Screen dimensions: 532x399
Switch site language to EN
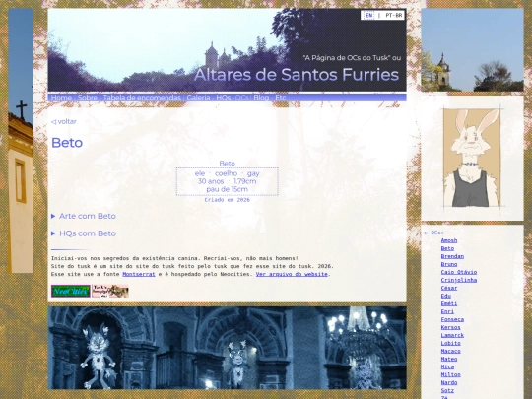(368, 15)
